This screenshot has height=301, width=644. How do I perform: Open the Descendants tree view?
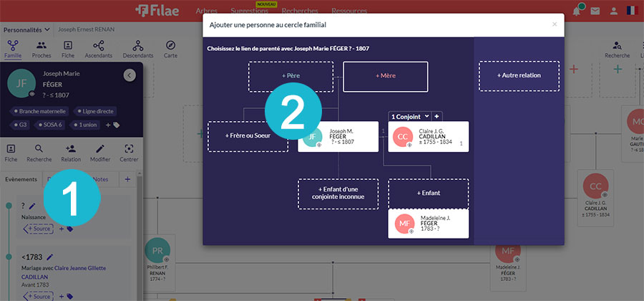[x=137, y=47]
